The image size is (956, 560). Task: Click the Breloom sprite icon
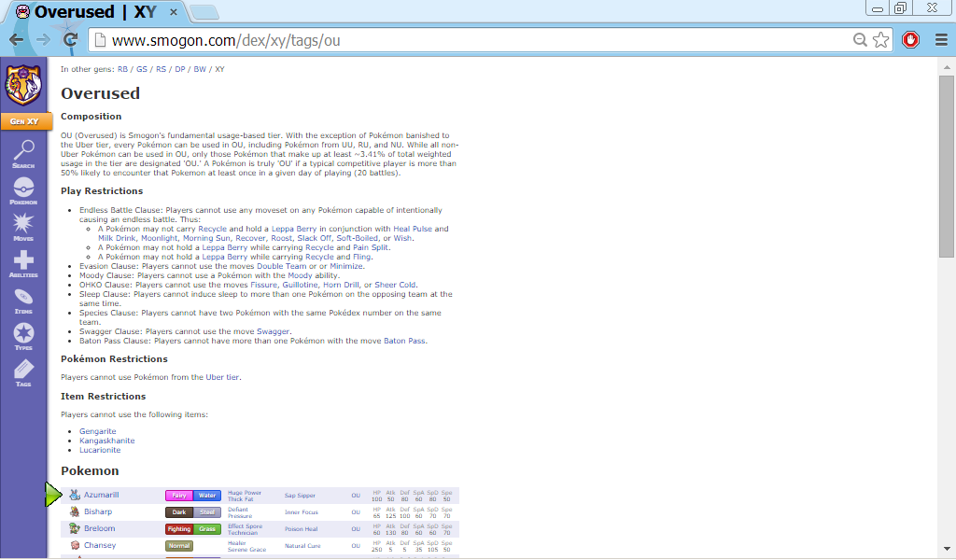[x=75, y=528]
